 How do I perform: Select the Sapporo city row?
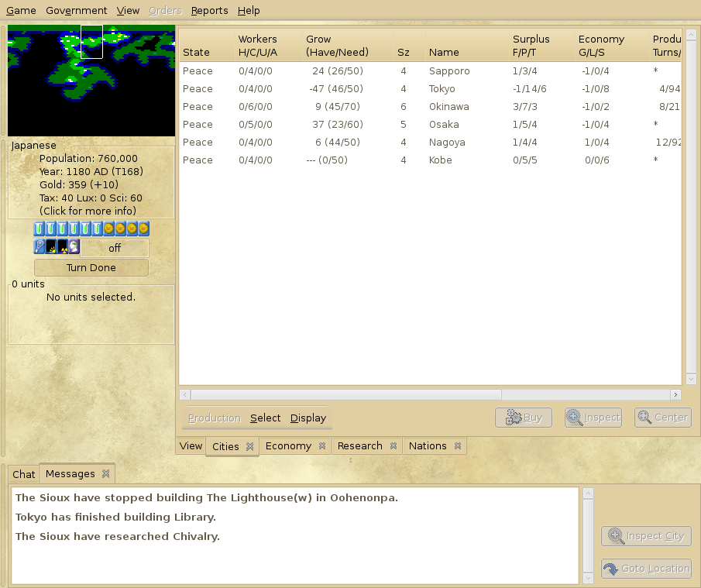pos(430,71)
